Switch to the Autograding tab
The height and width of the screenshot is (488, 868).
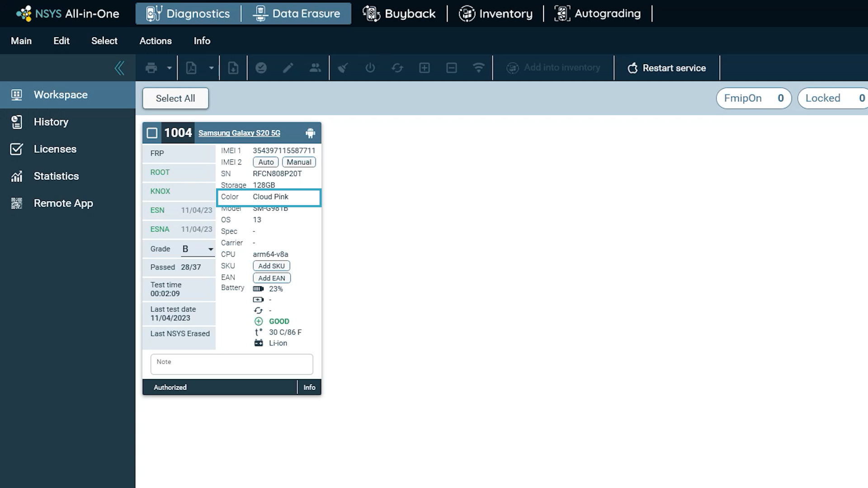(x=598, y=14)
